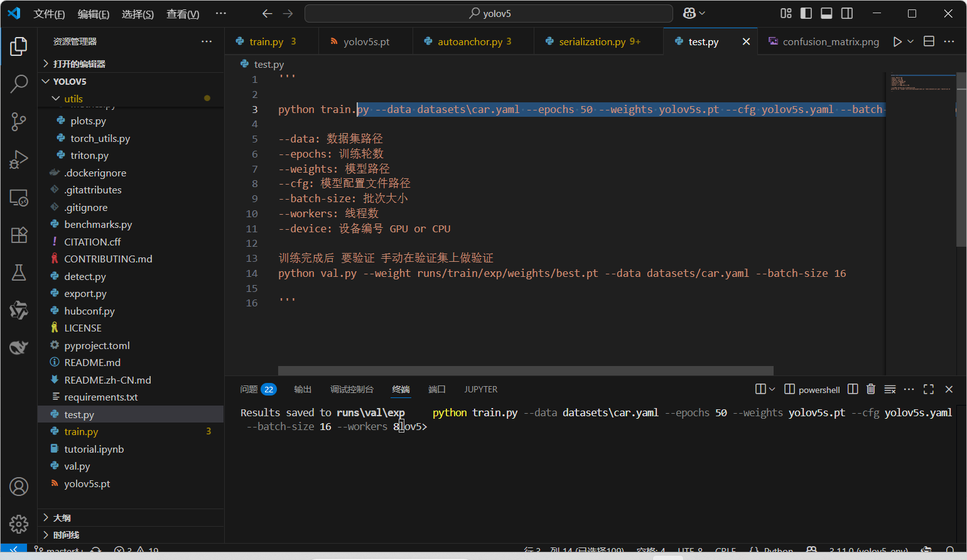
Task: Toggle bottom panel visibility
Action: 827,13
